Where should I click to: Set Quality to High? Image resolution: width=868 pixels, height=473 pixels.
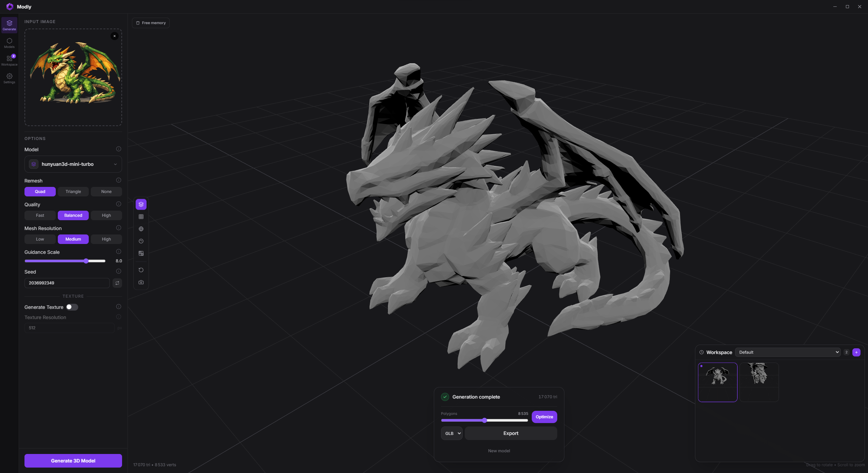(106, 215)
